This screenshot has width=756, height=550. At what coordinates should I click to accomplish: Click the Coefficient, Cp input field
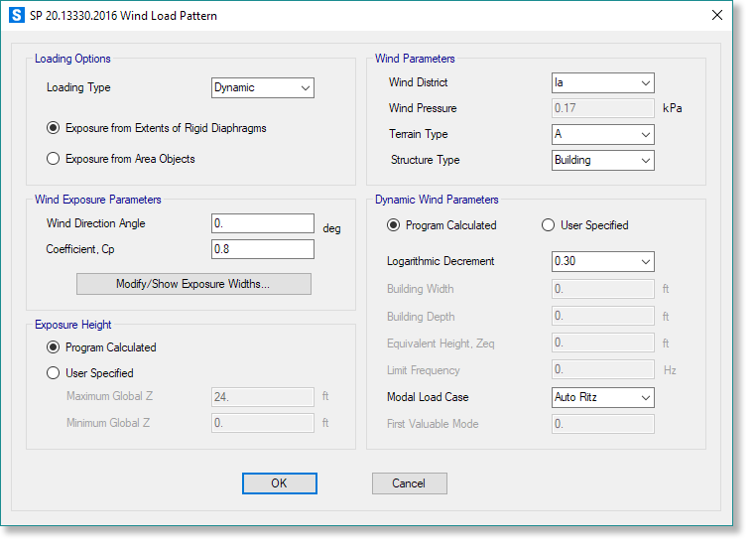click(x=263, y=249)
